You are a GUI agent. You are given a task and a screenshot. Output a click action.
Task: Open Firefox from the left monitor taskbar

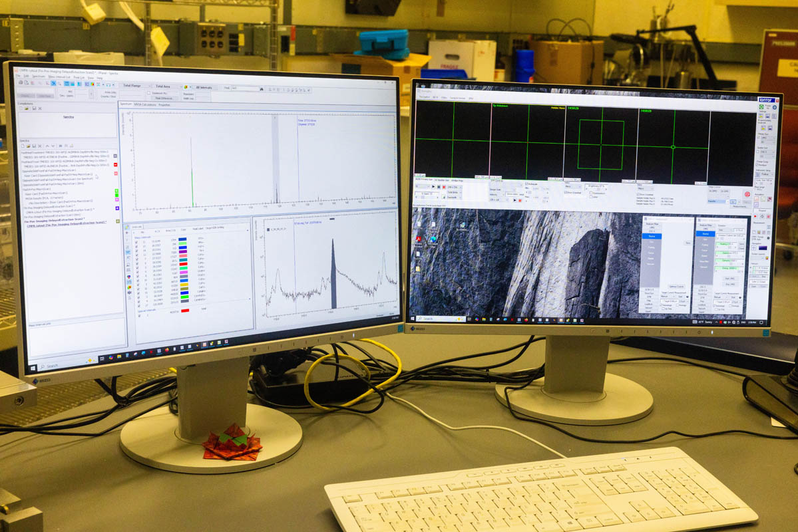click(x=167, y=349)
